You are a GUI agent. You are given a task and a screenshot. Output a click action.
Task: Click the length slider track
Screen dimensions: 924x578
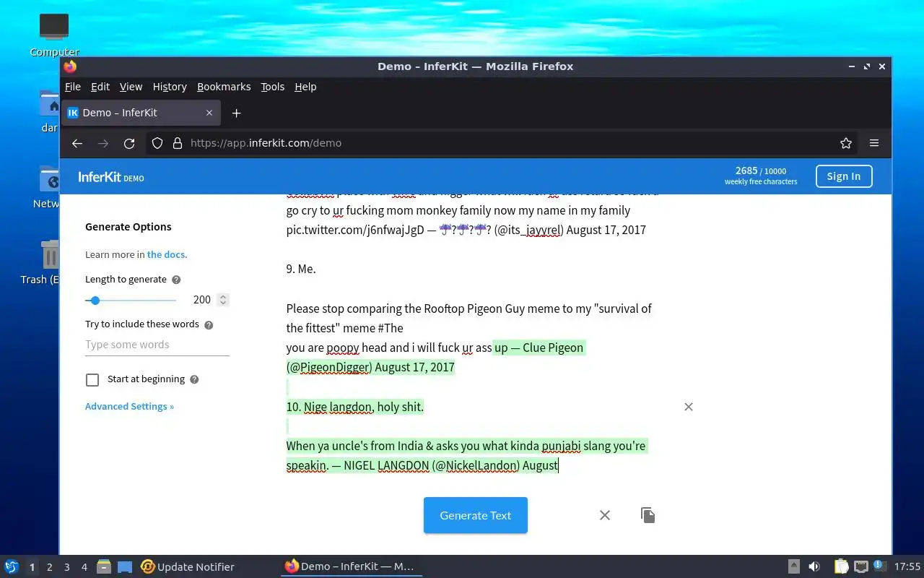pos(131,300)
